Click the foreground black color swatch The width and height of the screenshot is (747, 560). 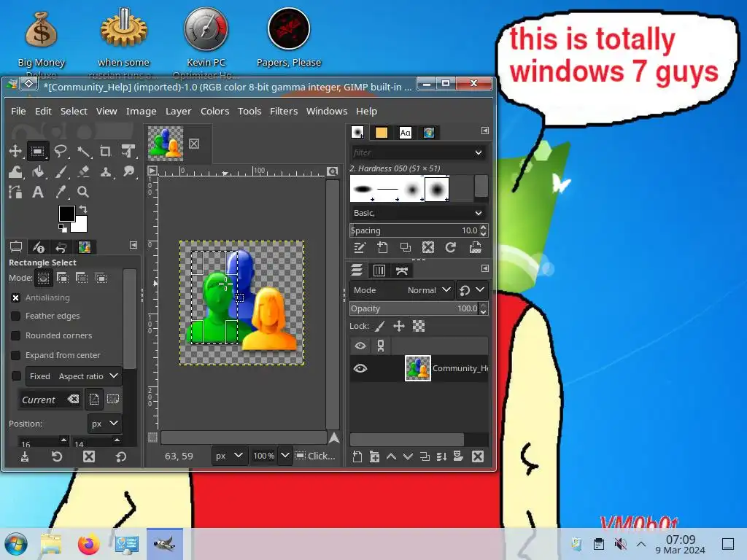[66, 213]
